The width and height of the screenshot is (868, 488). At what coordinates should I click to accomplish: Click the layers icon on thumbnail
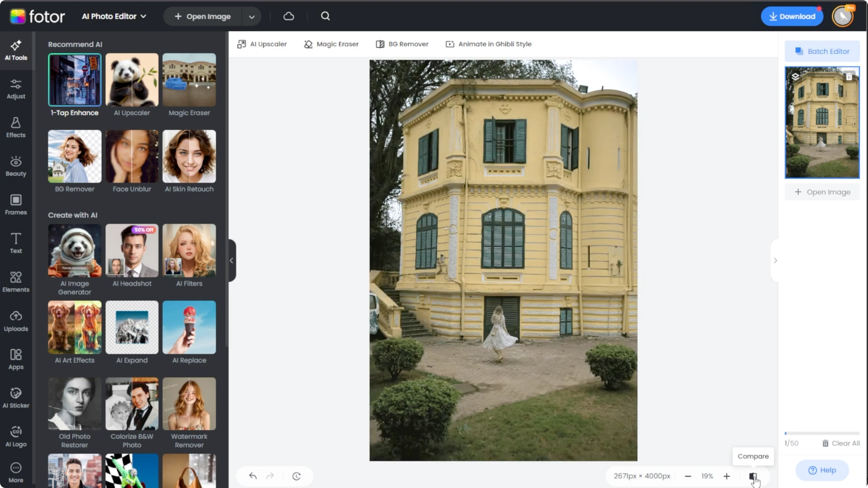coord(795,76)
